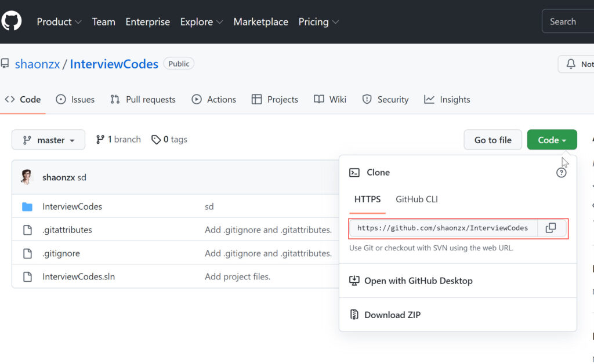Open the Issues tab
This screenshot has height=364, width=594.
[x=75, y=100]
